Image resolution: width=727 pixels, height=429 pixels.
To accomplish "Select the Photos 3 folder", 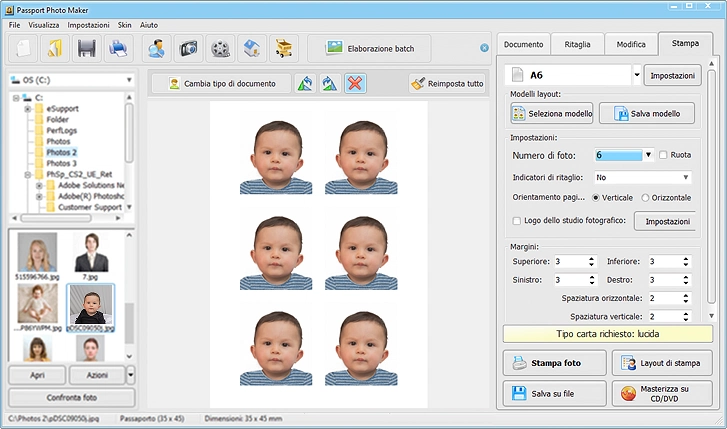I will (61, 163).
